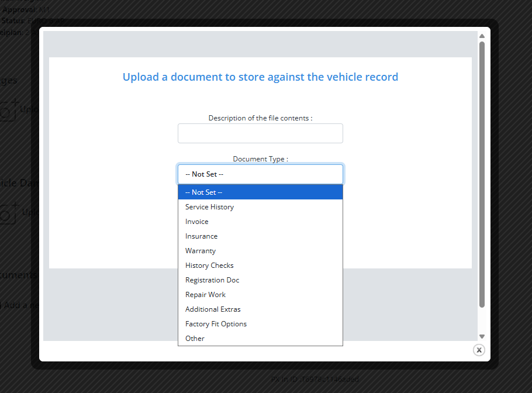Click the upload document heading text
The width and height of the screenshot is (532, 393).
pyautogui.click(x=260, y=77)
